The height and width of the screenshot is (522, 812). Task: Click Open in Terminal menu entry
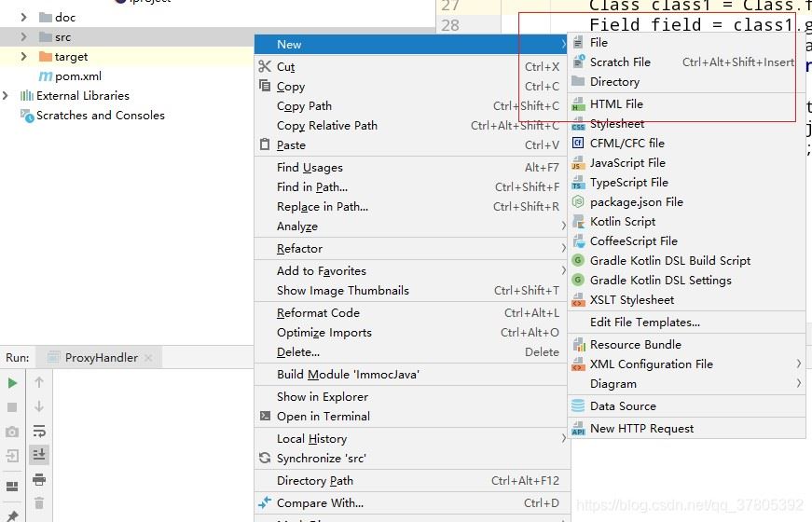[x=323, y=417]
